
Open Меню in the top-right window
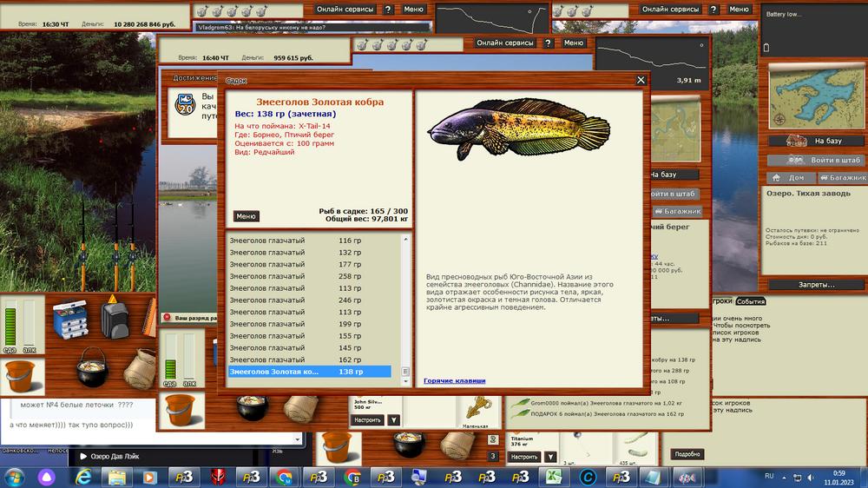pyautogui.click(x=739, y=10)
